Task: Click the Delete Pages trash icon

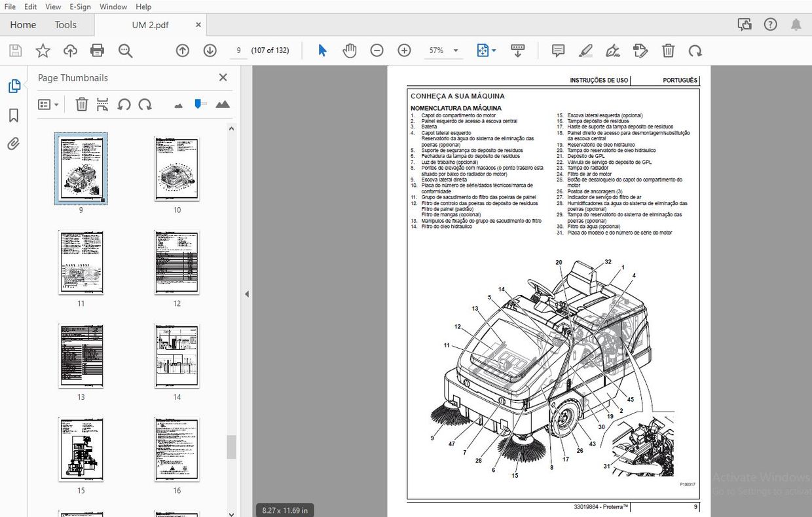Action: (81, 104)
